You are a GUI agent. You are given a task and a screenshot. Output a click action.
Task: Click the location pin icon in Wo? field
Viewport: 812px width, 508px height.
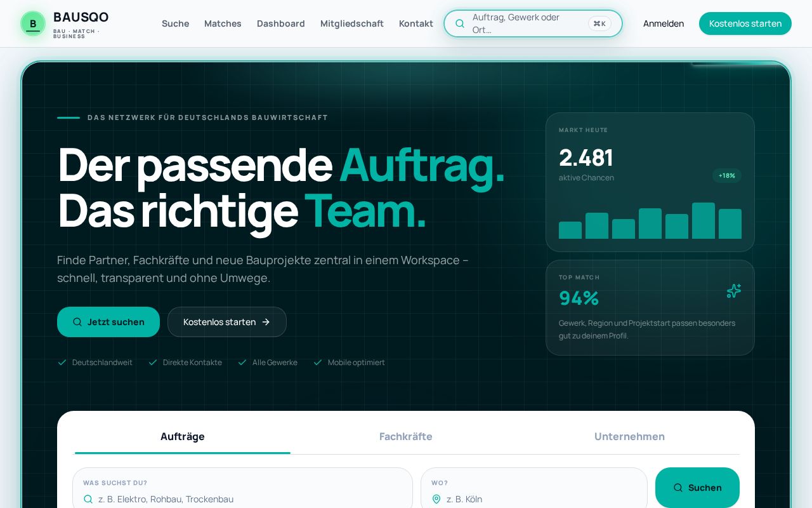[436, 499]
